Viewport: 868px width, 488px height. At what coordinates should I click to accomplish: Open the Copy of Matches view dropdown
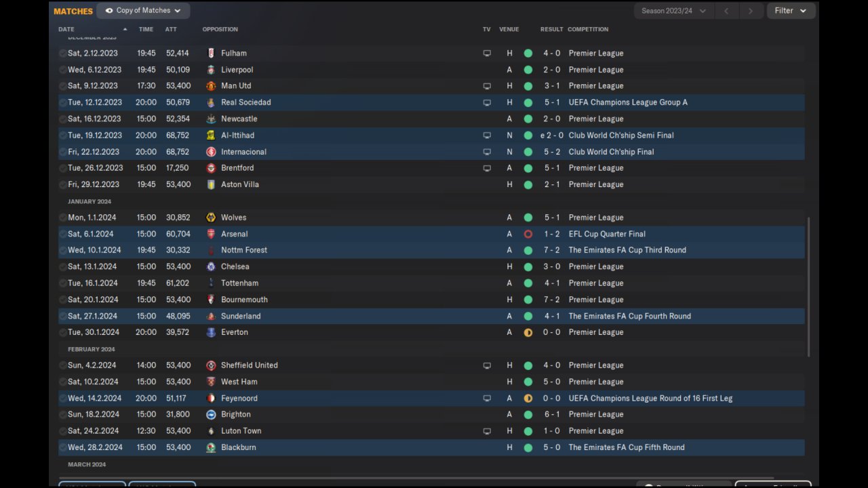point(143,11)
